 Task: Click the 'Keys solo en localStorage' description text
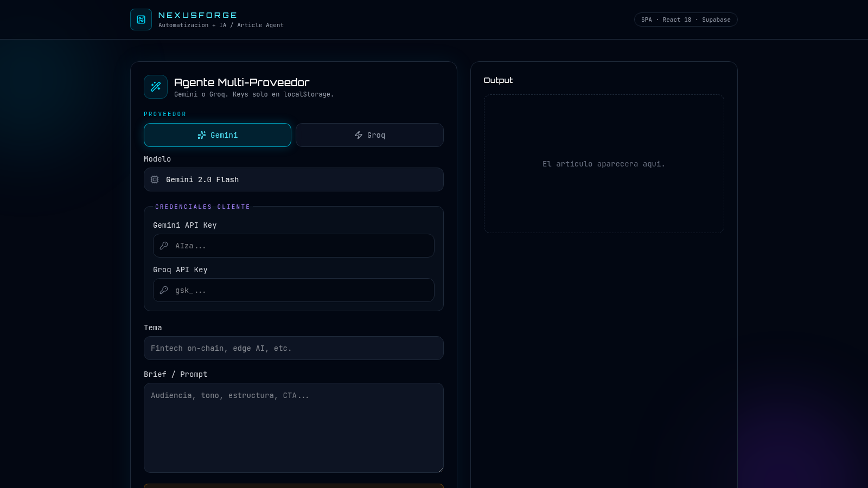(254, 94)
